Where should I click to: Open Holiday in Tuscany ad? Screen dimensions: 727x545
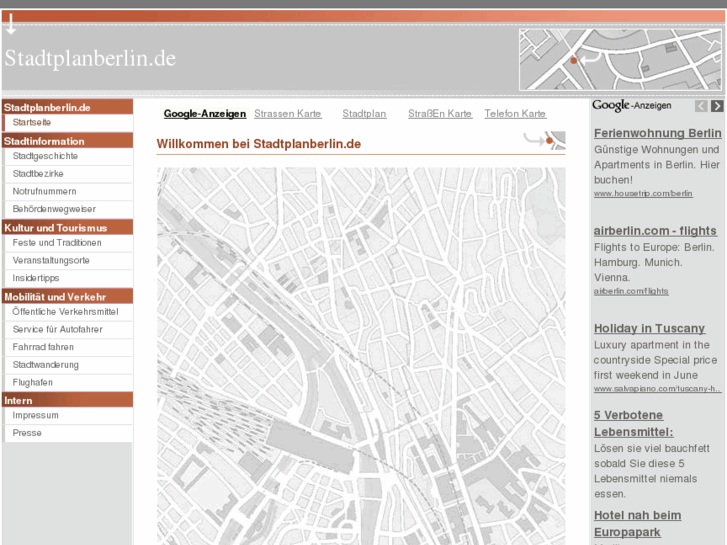tap(649, 328)
